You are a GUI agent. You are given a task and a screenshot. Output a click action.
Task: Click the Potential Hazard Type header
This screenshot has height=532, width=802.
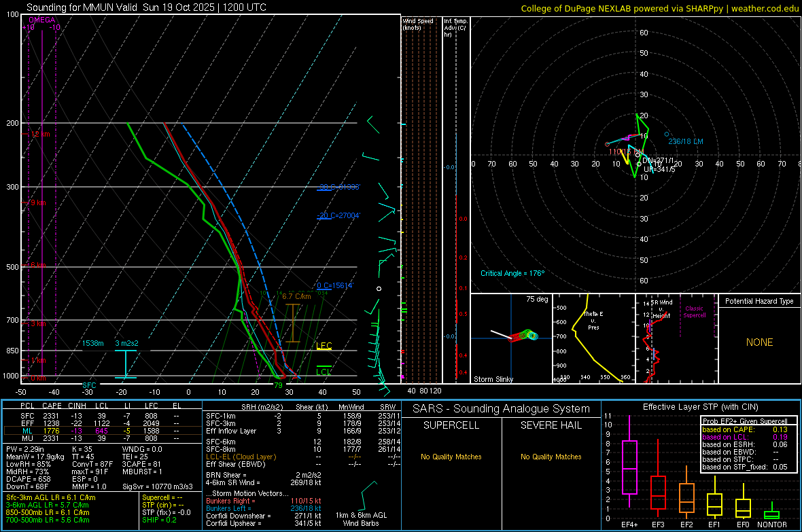pos(759,301)
